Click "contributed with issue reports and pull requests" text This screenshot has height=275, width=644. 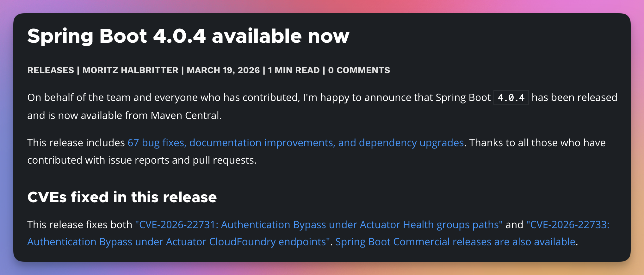coord(141,160)
